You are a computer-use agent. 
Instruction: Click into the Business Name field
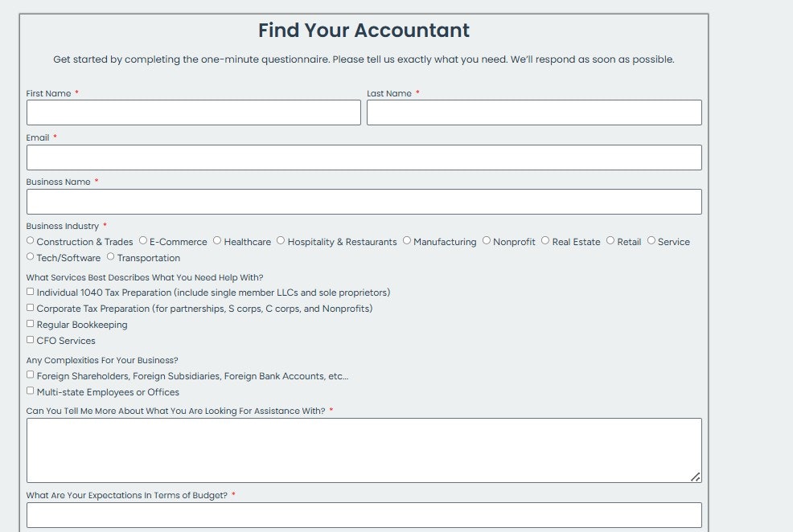click(x=364, y=202)
